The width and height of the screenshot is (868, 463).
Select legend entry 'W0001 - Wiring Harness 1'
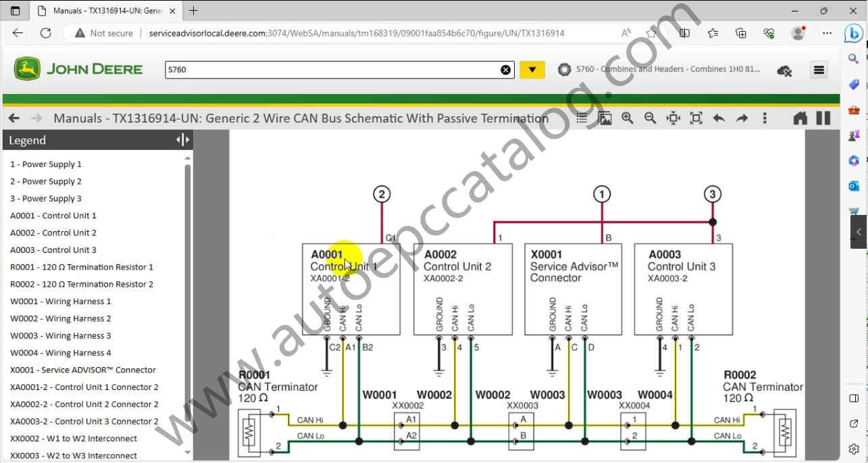(x=61, y=301)
